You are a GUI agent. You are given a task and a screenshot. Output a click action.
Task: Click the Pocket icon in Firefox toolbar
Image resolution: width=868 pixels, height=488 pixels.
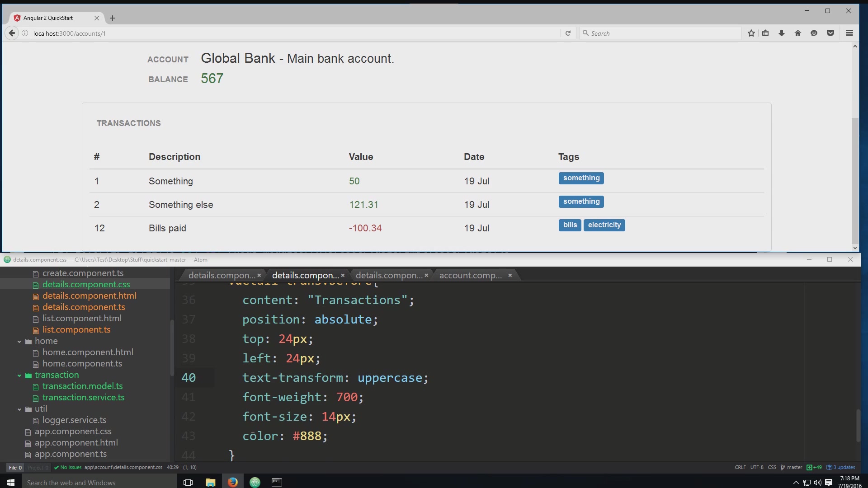click(830, 33)
